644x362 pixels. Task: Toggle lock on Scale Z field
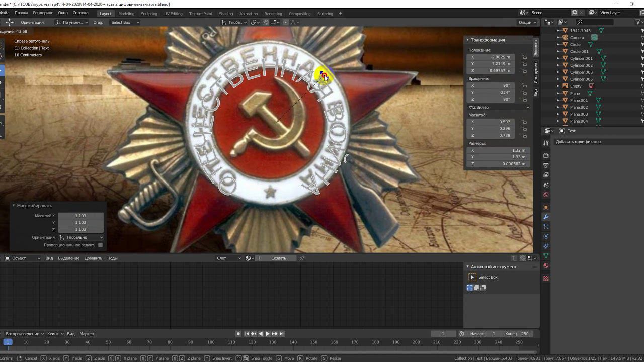tap(524, 135)
